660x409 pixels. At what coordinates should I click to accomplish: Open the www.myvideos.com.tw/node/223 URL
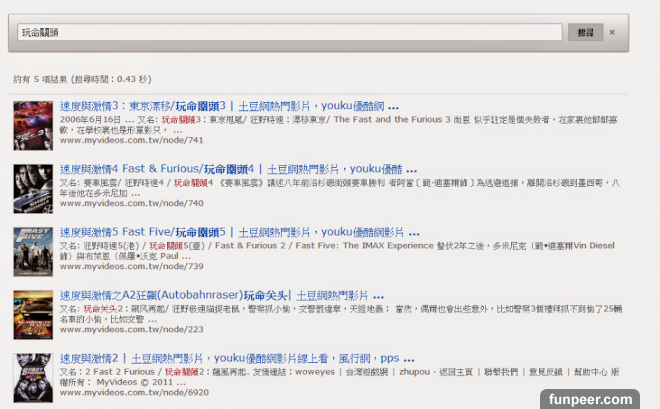[124, 329]
